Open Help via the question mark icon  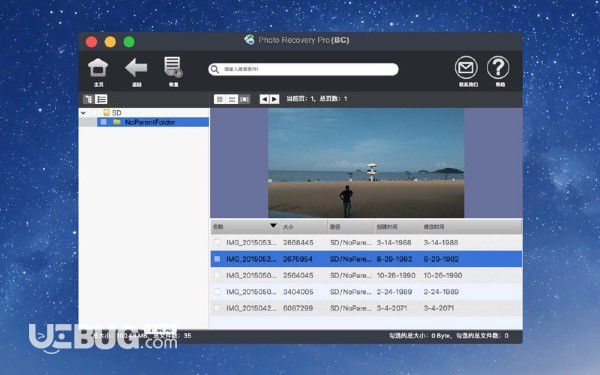tap(498, 68)
